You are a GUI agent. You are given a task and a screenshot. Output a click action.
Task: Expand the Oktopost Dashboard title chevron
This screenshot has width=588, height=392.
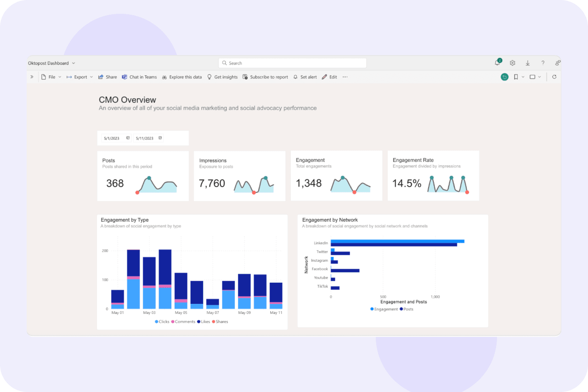click(73, 63)
